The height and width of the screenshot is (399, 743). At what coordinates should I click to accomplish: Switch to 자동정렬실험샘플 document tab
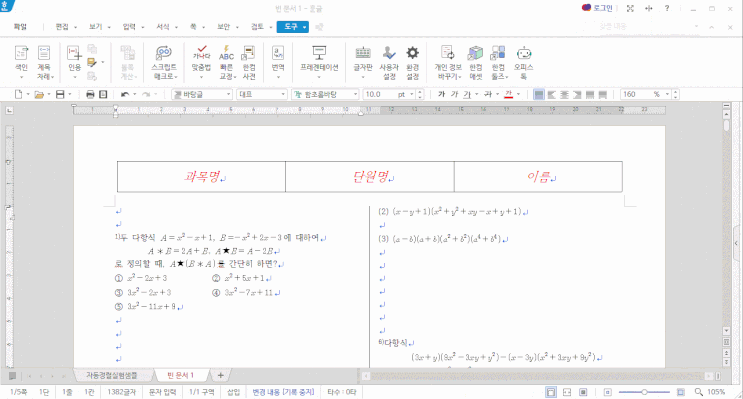tap(112, 375)
